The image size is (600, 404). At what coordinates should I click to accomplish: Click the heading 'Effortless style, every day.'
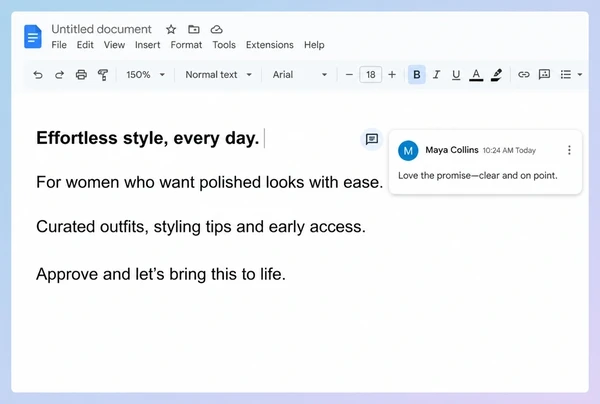[x=148, y=138]
